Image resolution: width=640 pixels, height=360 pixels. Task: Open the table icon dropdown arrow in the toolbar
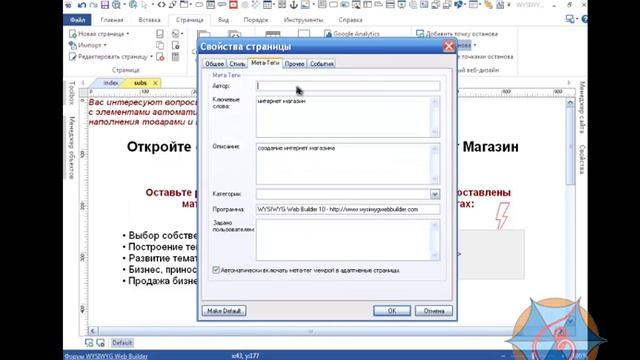click(x=274, y=5)
